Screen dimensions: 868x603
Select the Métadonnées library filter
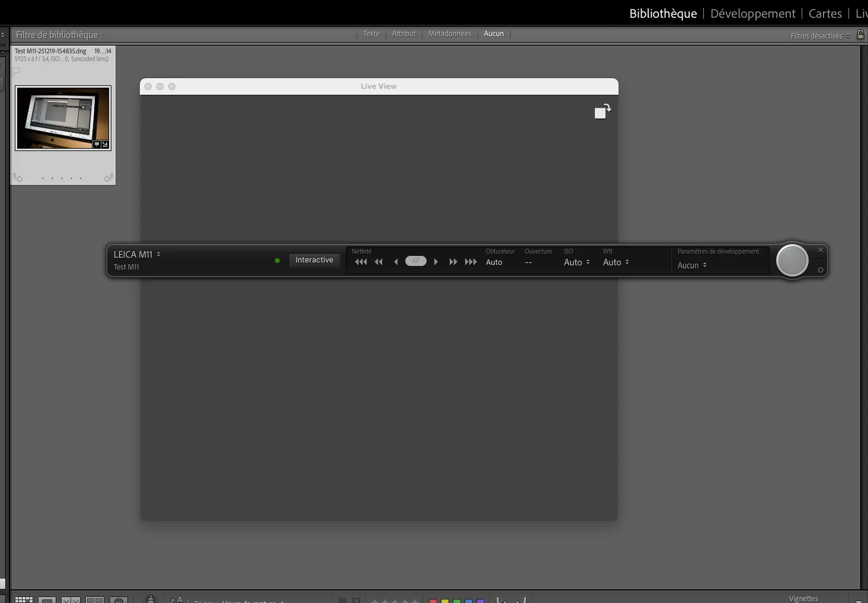click(x=450, y=34)
